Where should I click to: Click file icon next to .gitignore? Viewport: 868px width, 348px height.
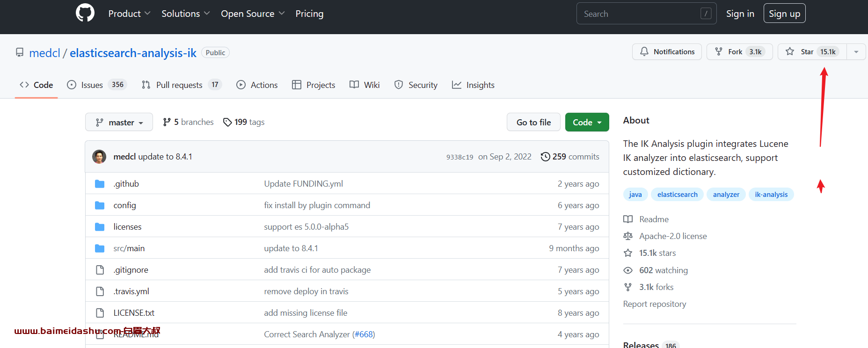[x=100, y=270]
